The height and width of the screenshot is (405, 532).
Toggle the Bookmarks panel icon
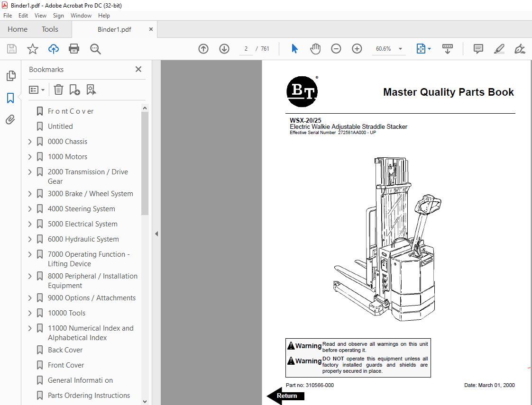pos(10,98)
